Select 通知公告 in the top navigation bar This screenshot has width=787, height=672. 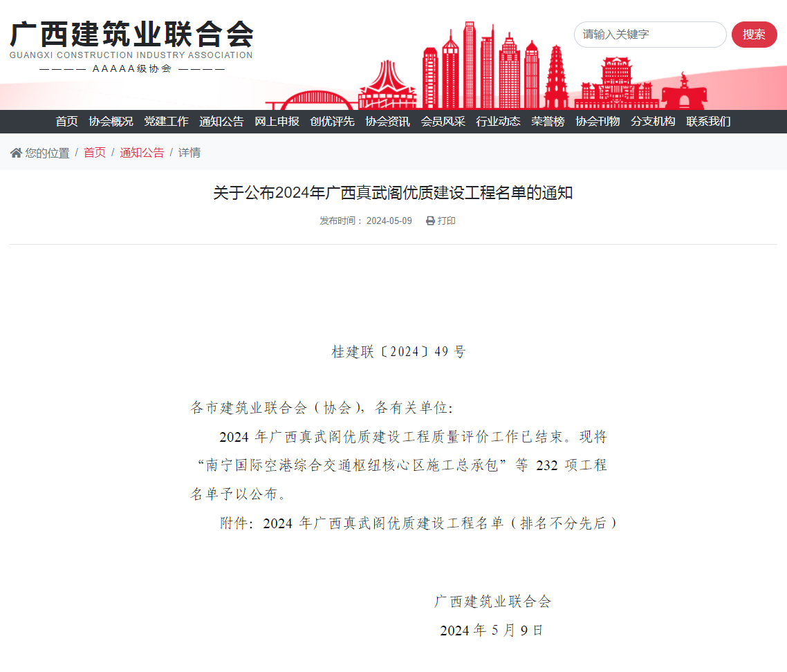tap(221, 122)
